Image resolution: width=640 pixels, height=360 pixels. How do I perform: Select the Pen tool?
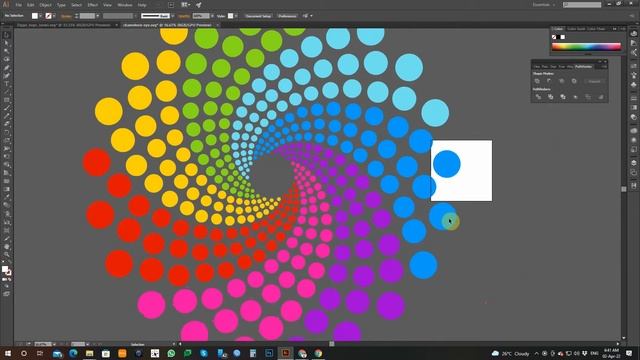pyautogui.click(x=7, y=68)
